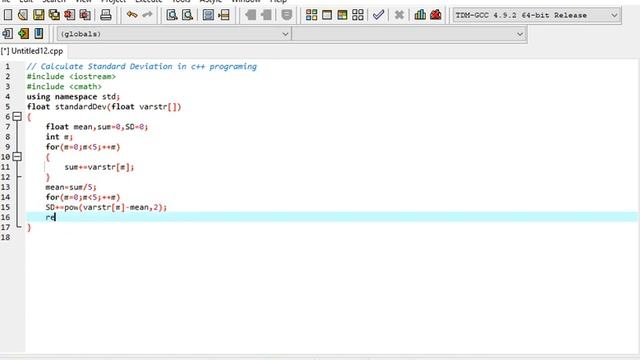Click the 'mean=sum/5;' line
Viewport: 640px width, 360px height.
click(71, 187)
